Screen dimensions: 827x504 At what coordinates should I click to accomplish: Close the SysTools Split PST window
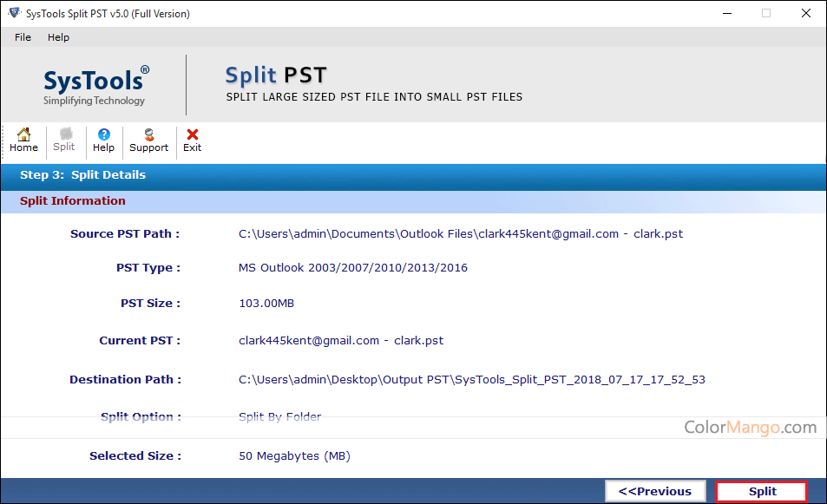[806, 13]
